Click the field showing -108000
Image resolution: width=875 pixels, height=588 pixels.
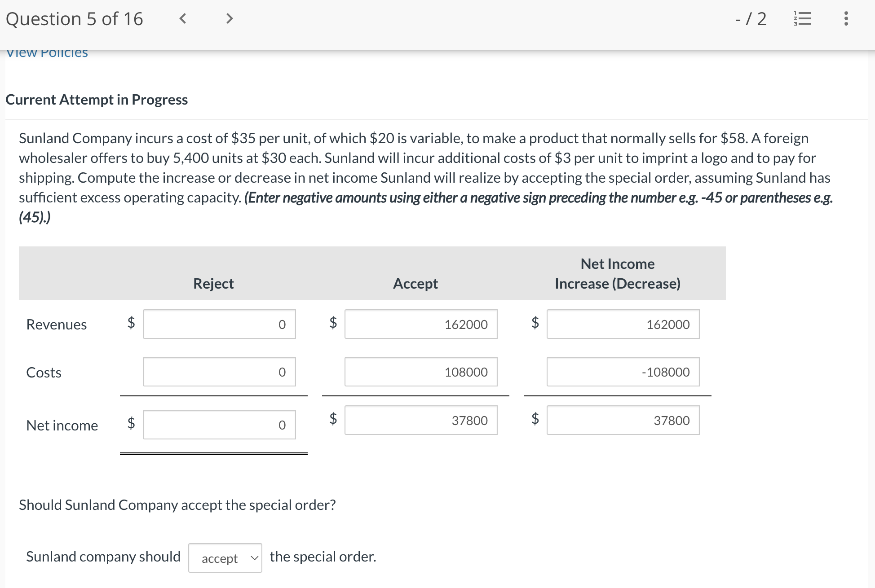point(623,372)
